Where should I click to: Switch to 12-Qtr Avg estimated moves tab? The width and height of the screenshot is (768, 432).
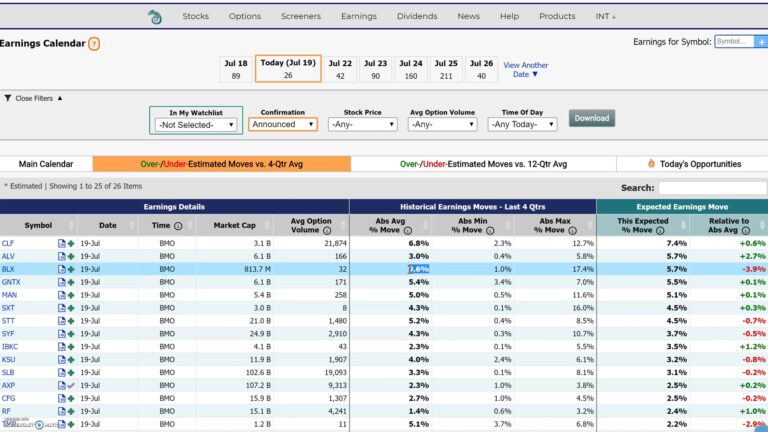tap(483, 164)
